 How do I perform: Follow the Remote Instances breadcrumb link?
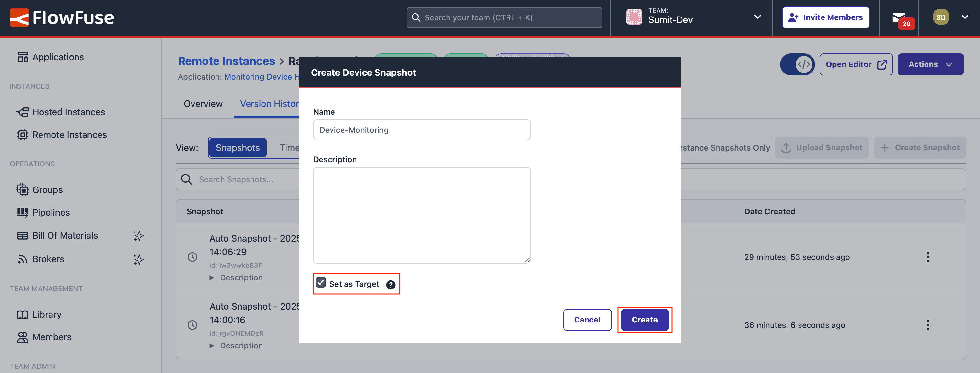[x=226, y=61]
